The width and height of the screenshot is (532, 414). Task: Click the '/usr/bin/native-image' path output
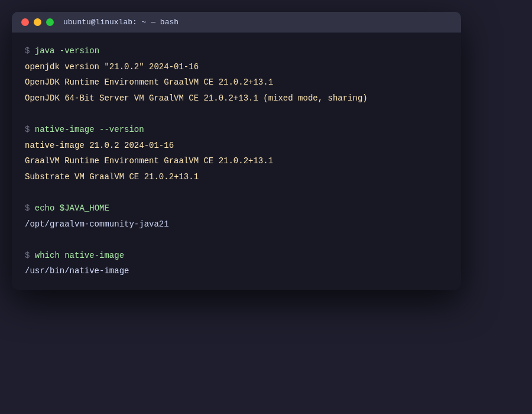pos(77,271)
